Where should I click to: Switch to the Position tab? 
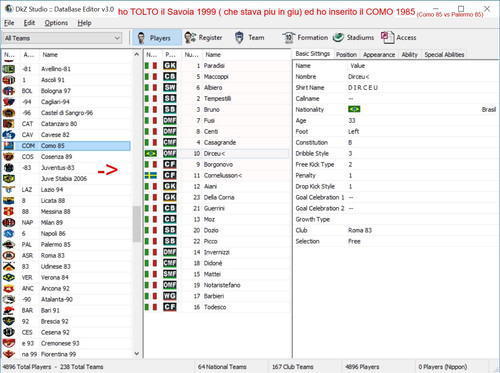346,55
